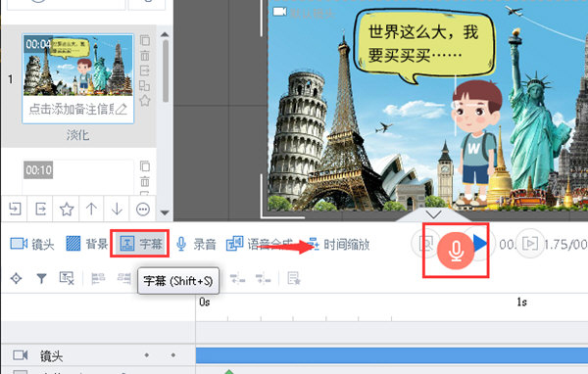This screenshot has width=588, height=374.
Task: Click first grayed icon right of tooltip
Action: click(237, 278)
